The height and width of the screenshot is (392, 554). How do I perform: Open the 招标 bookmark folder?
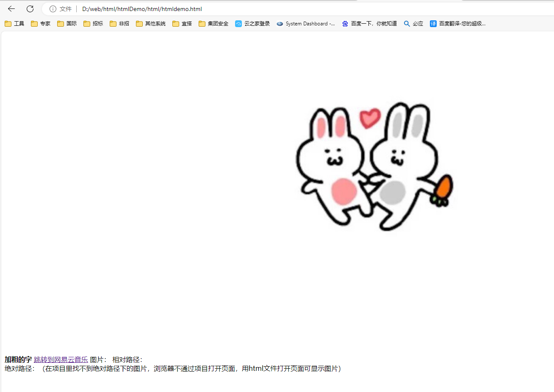tap(93, 24)
